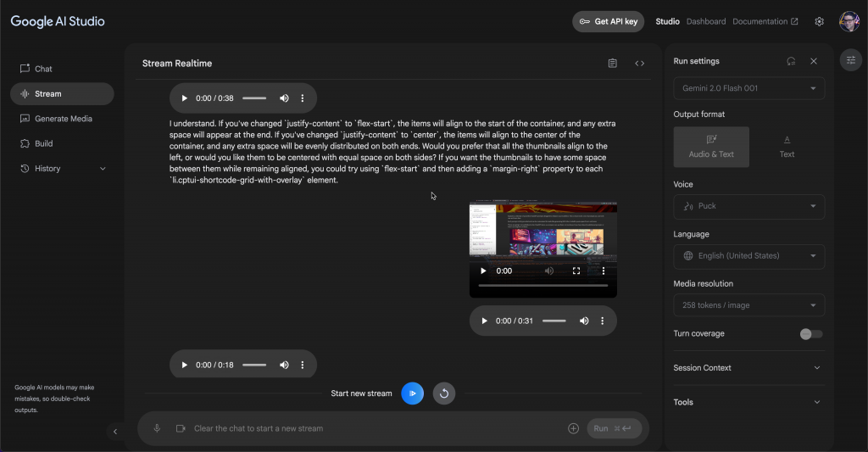The image size is (868, 452).
Task: Expand the Session Context section
Action: click(x=748, y=368)
